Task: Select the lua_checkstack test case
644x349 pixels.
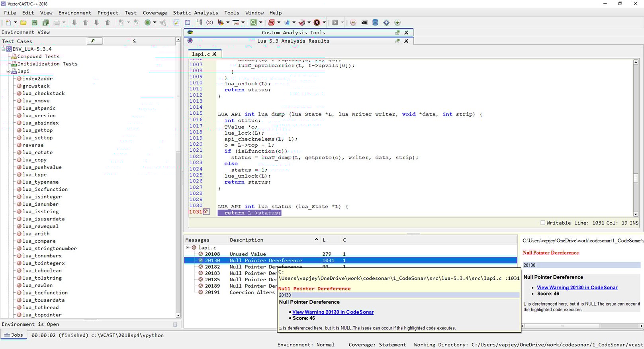Action: click(43, 93)
